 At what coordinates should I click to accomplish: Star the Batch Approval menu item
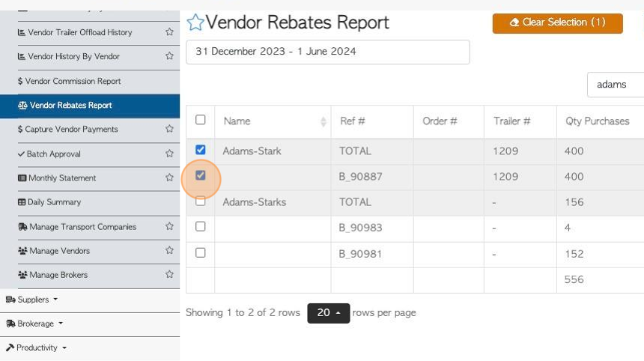[169, 154]
